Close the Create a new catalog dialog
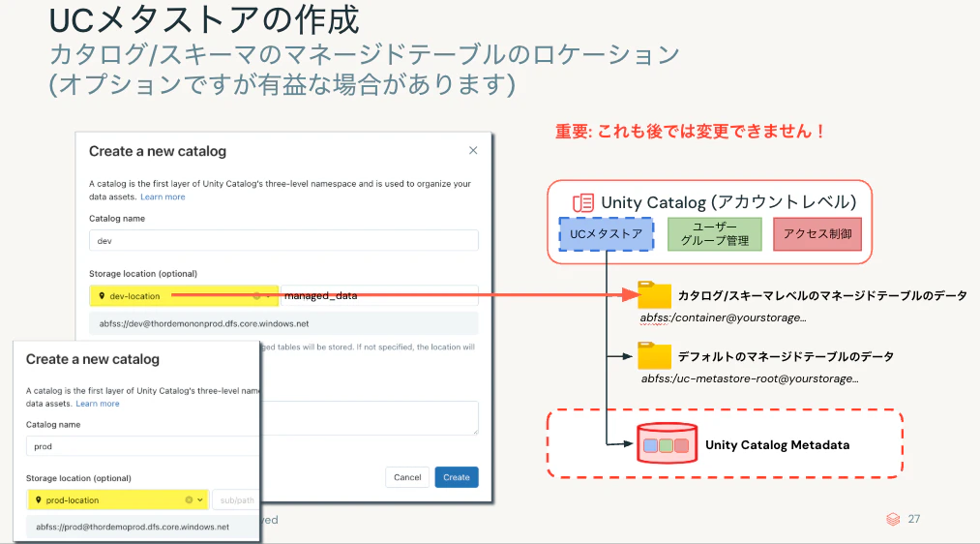This screenshot has width=980, height=544. click(473, 150)
